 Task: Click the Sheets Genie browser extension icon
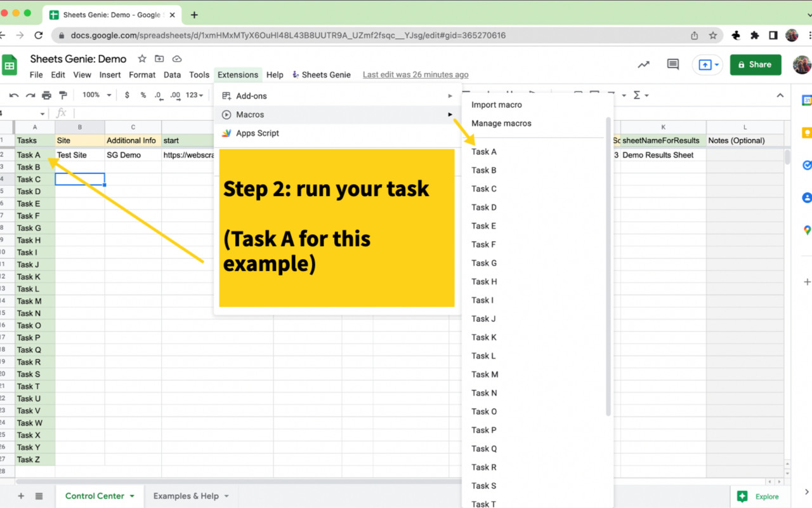pos(736,36)
